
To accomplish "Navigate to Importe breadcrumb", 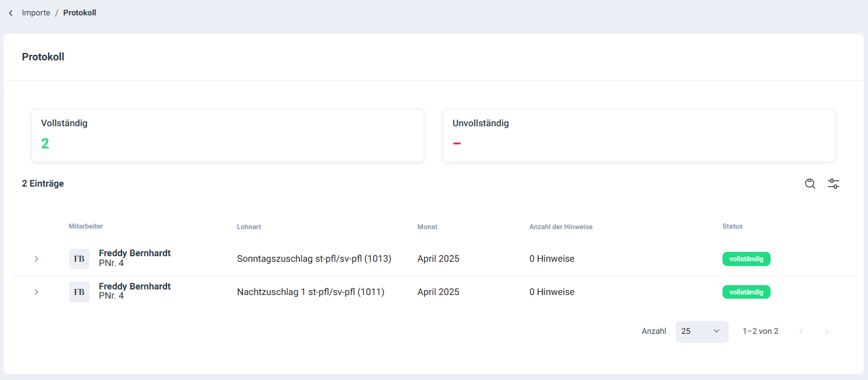I will [x=36, y=13].
